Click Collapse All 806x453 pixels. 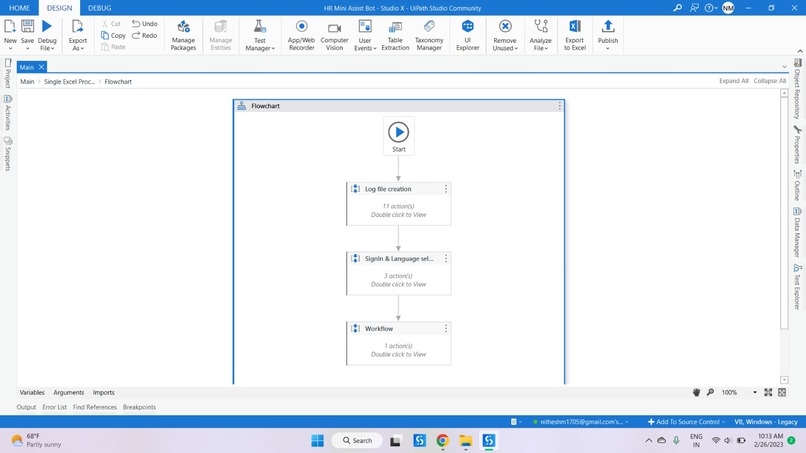pyautogui.click(x=770, y=81)
